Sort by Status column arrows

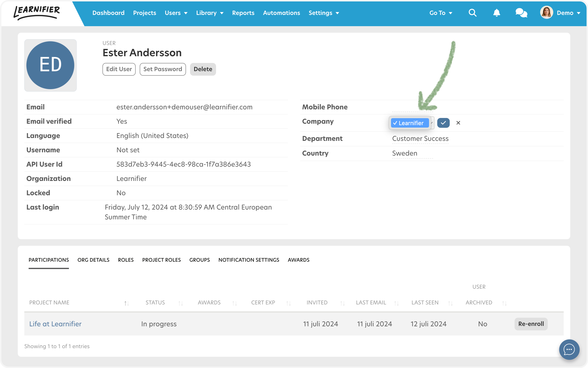pyautogui.click(x=180, y=303)
